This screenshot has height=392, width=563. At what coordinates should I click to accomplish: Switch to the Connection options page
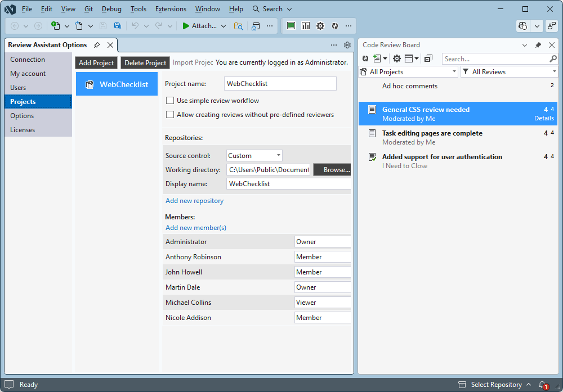38,60
